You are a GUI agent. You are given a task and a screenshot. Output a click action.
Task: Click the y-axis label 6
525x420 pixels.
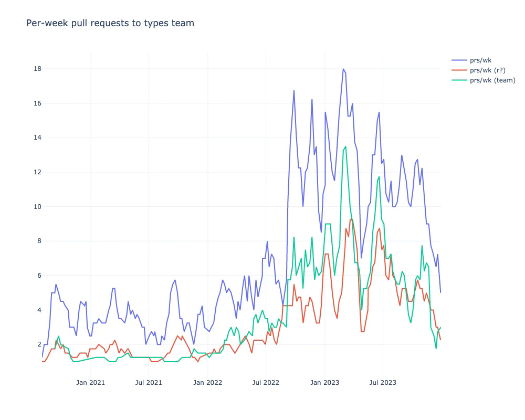(x=39, y=275)
